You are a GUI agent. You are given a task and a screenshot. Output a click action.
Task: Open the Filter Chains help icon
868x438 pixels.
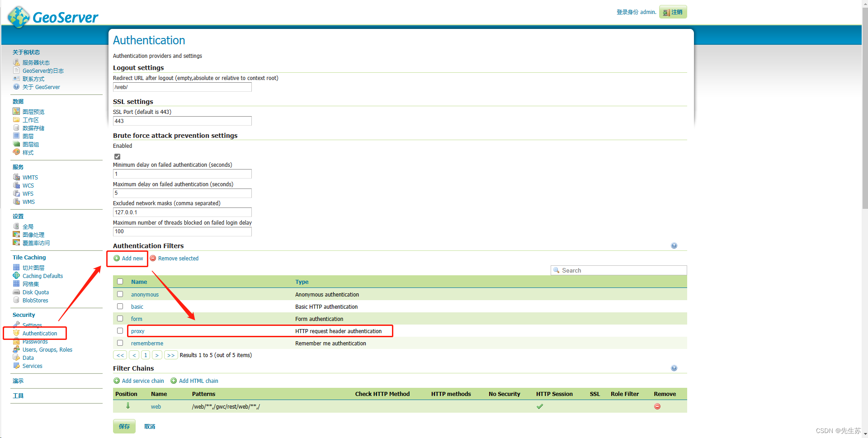click(x=674, y=368)
